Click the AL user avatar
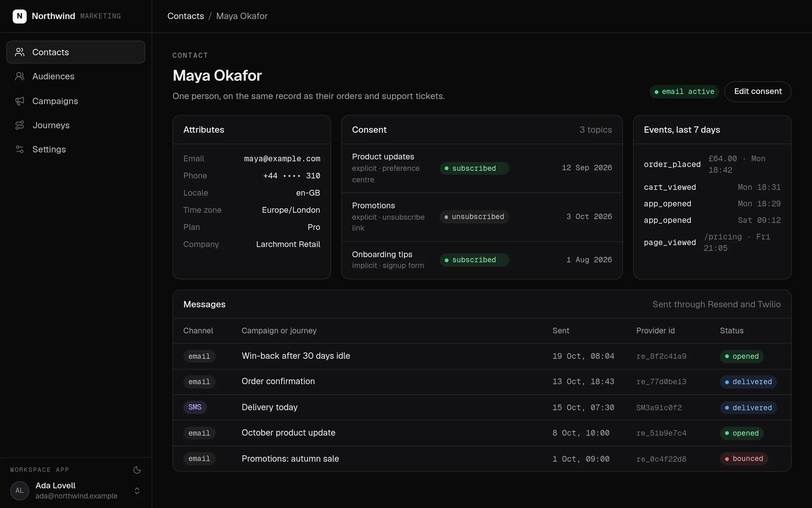 coord(19,491)
